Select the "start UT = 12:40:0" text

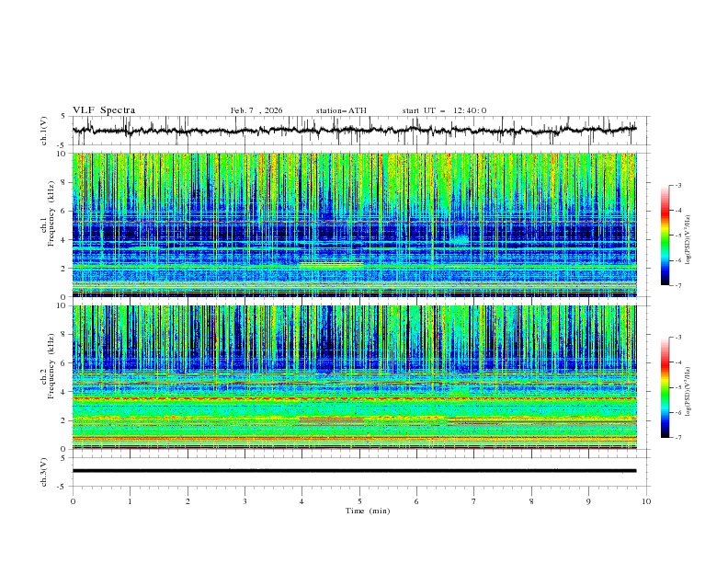coord(444,110)
